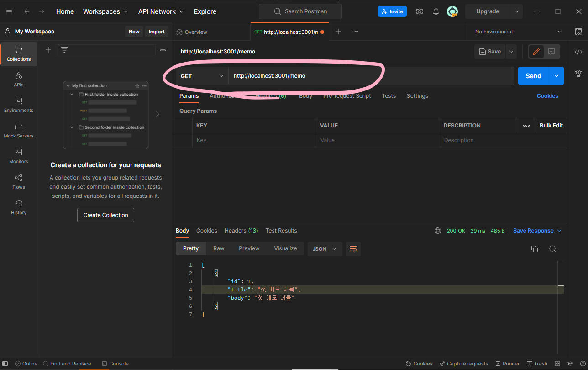Viewport: 588px width, 370px height.
Task: Open the Test Results tab
Action: click(x=281, y=231)
